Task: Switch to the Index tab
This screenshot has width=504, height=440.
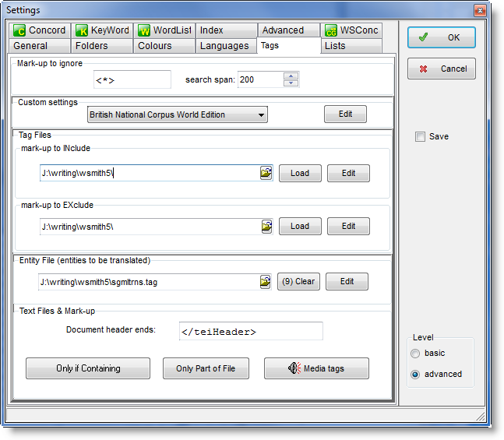Action: click(226, 30)
